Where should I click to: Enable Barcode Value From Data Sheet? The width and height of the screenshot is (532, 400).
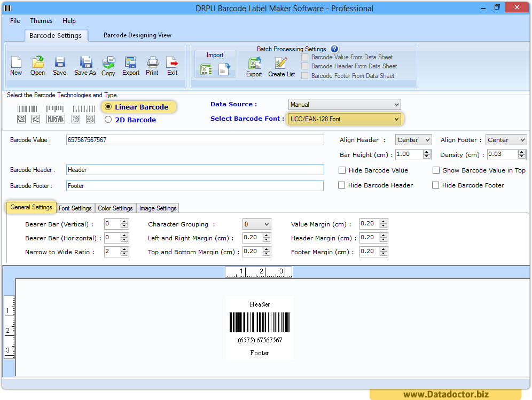point(305,57)
